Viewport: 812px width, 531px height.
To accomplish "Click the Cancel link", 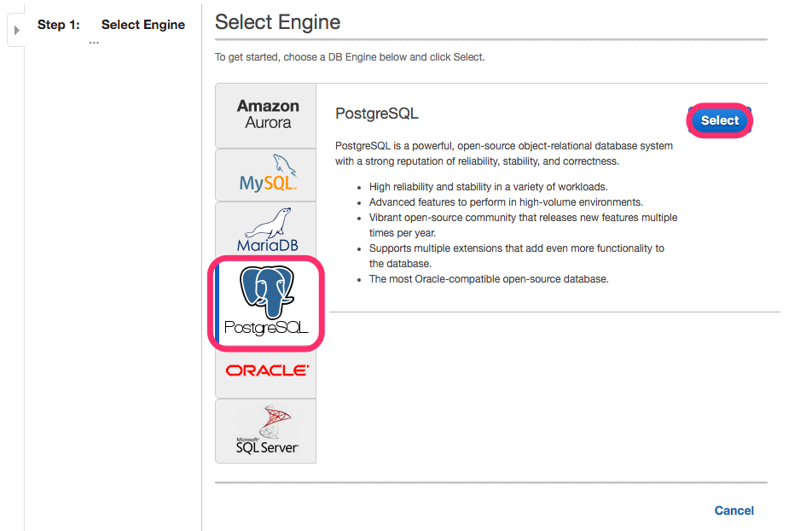I will coord(734,511).
